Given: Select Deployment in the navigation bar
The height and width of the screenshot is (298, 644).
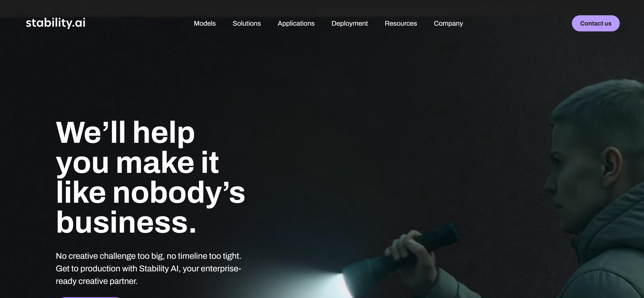Looking at the screenshot, I should [x=349, y=24].
